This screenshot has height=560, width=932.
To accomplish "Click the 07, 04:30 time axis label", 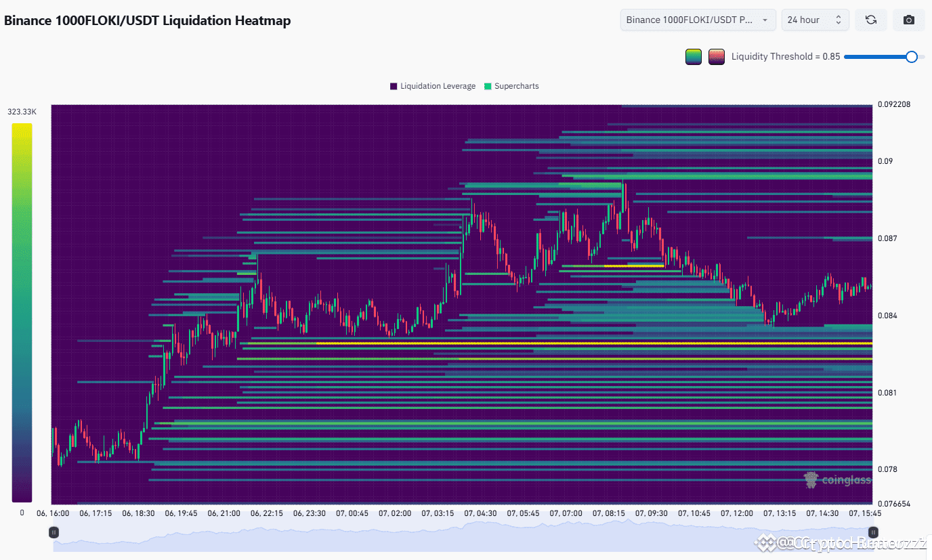I will [x=480, y=513].
